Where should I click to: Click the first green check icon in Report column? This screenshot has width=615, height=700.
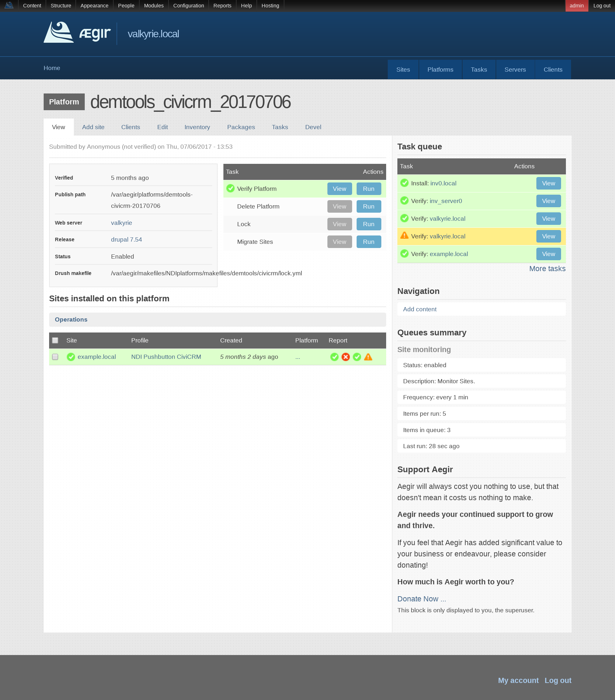pos(334,357)
